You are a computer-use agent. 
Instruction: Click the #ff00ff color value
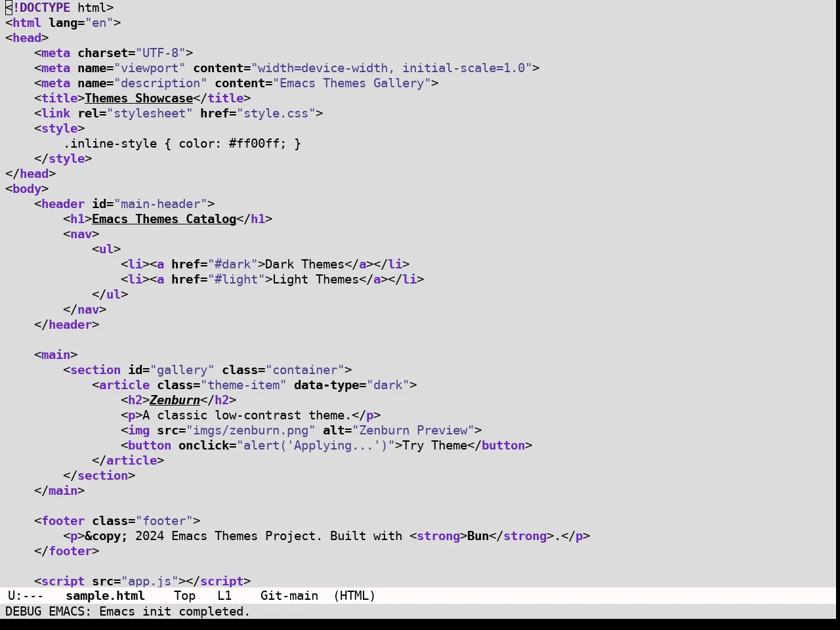(x=254, y=144)
